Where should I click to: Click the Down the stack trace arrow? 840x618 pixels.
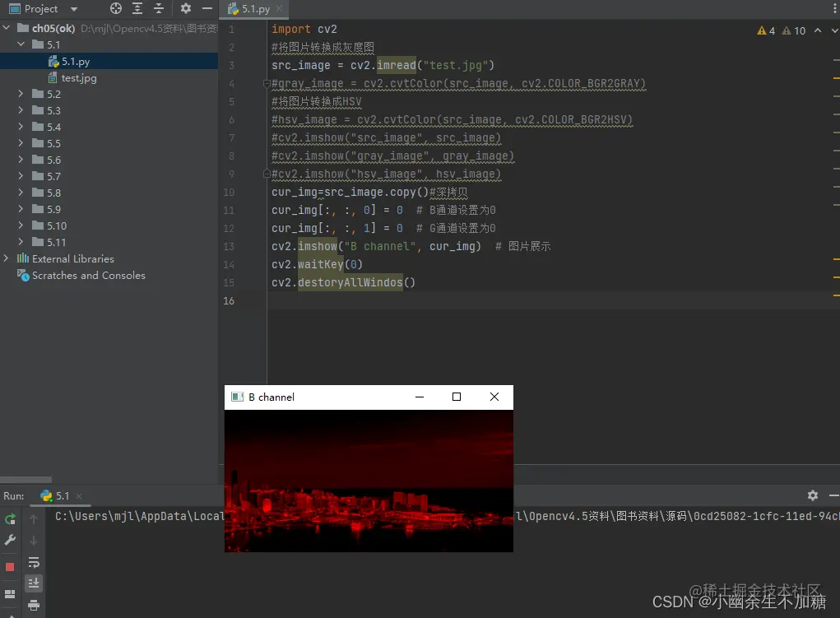pyautogui.click(x=33, y=541)
